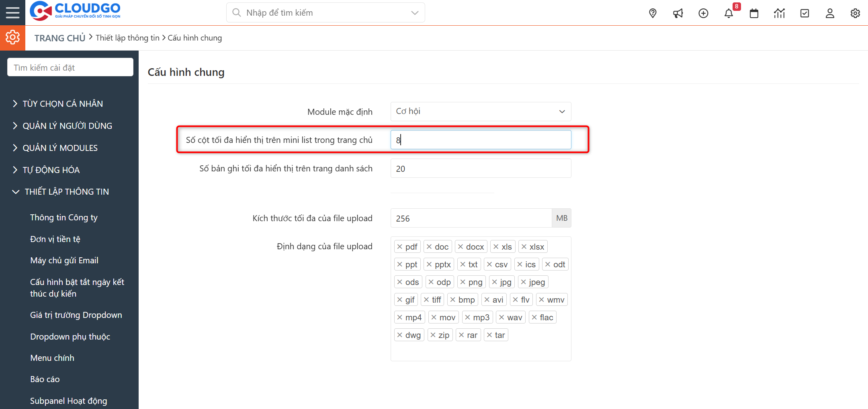
Task: Open the settings gear icon
Action: pyautogui.click(x=855, y=13)
